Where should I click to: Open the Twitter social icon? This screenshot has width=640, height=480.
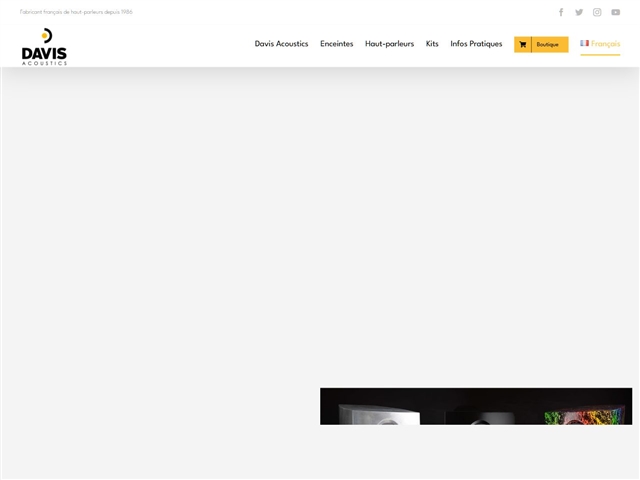[x=579, y=12]
